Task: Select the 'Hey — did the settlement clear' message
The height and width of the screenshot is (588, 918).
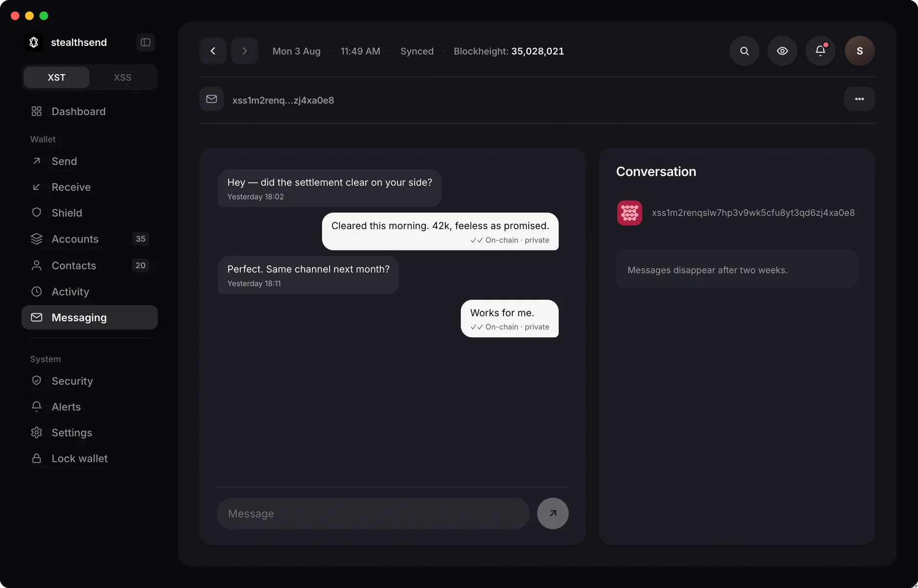Action: [x=330, y=188]
